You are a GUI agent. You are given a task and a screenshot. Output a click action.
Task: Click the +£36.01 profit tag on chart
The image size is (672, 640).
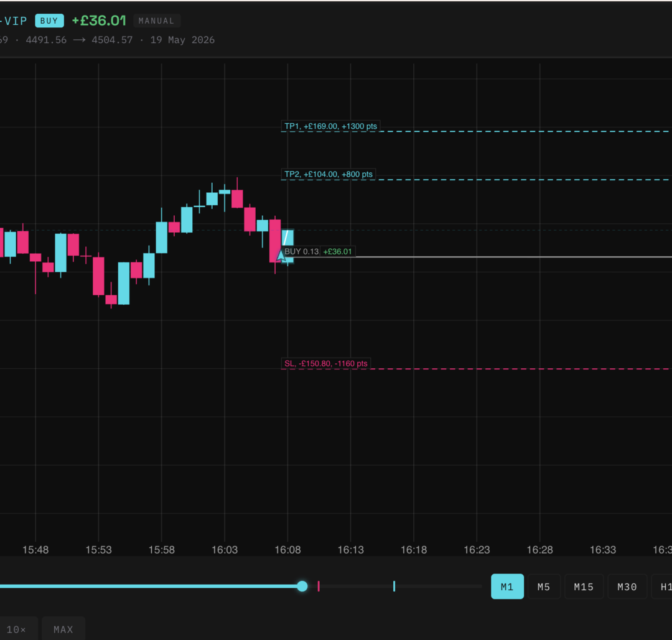click(x=337, y=251)
